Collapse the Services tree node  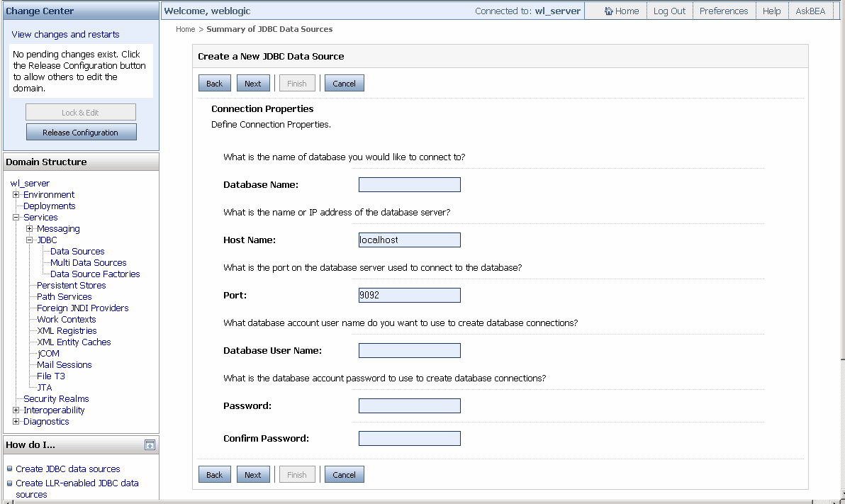click(16, 218)
